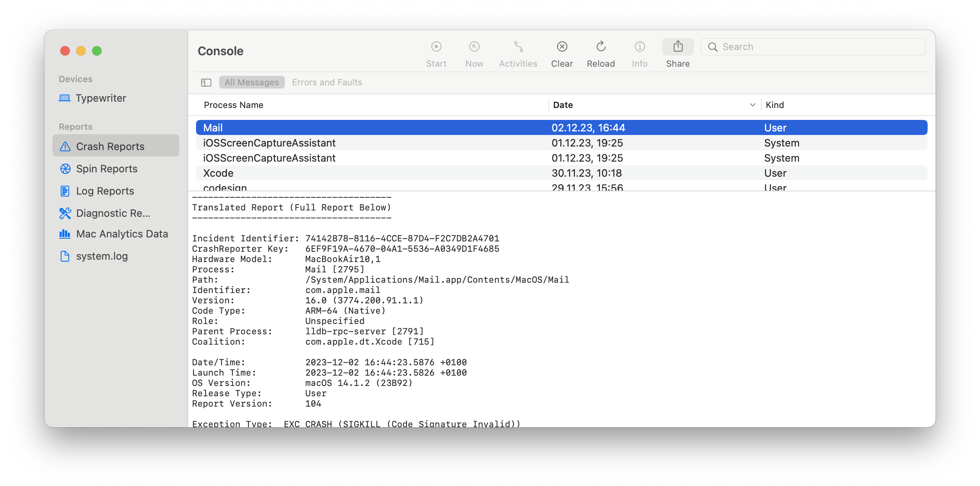Screen dimensions: 980x486
Task: Select Mac Analytics Data item
Action: tap(122, 234)
